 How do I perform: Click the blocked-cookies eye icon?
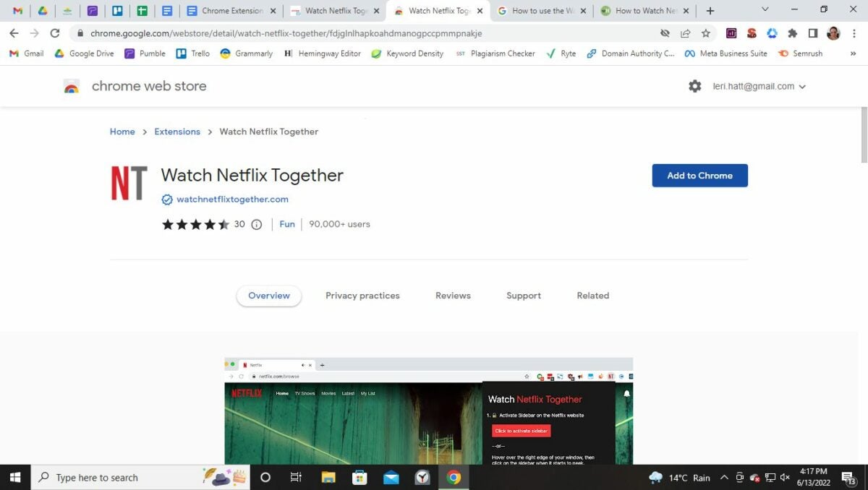click(x=665, y=33)
